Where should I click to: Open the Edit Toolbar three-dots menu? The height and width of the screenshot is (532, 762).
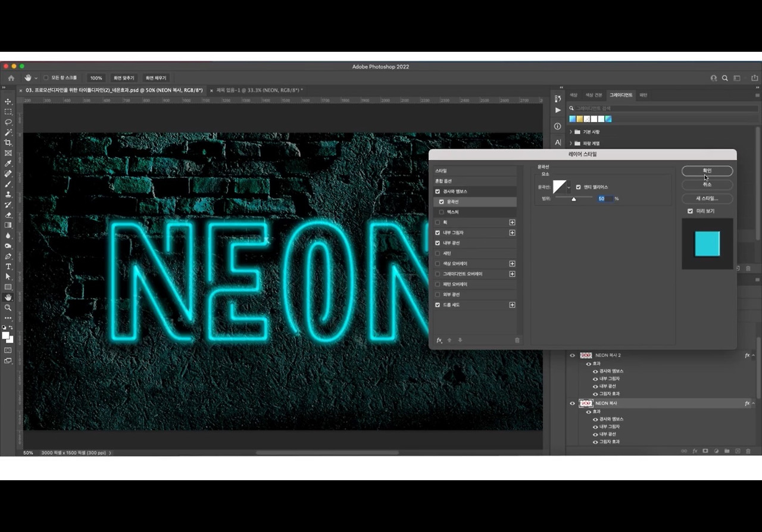pyautogui.click(x=8, y=318)
